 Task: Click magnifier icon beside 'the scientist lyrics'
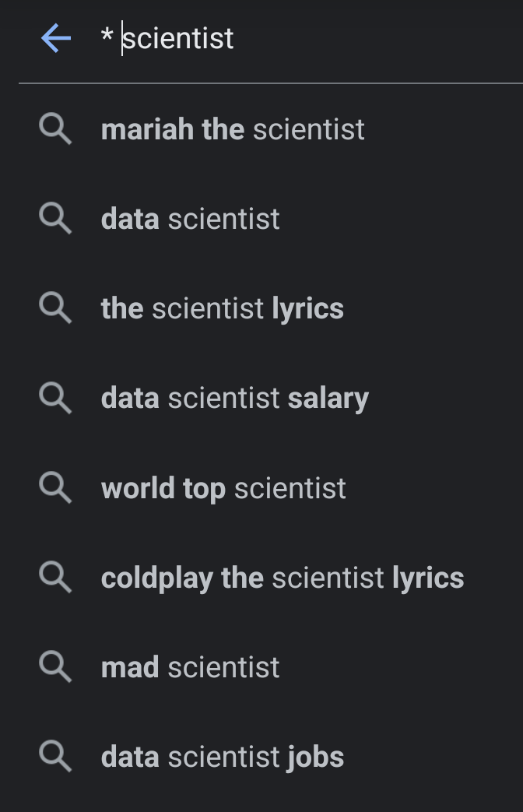point(55,309)
